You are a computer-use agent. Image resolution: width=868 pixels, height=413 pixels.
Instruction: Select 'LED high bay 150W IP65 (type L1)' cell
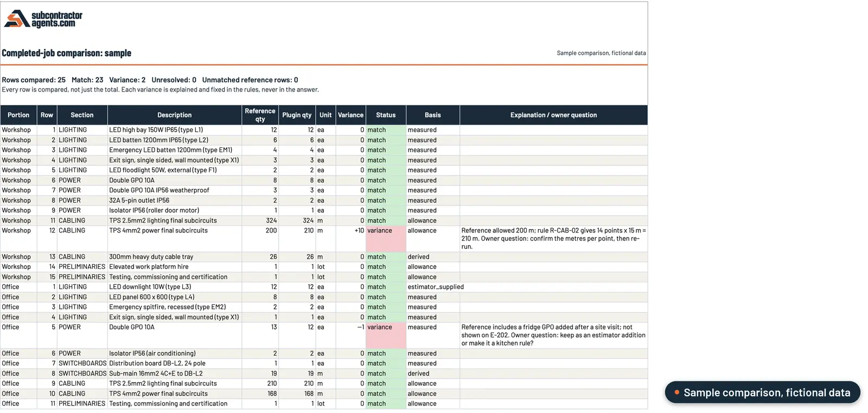[175, 130]
